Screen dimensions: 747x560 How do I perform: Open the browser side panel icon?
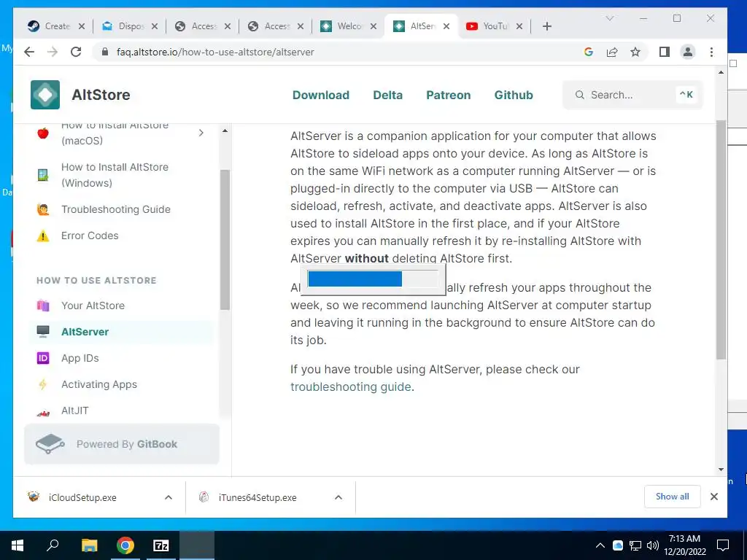click(x=664, y=52)
